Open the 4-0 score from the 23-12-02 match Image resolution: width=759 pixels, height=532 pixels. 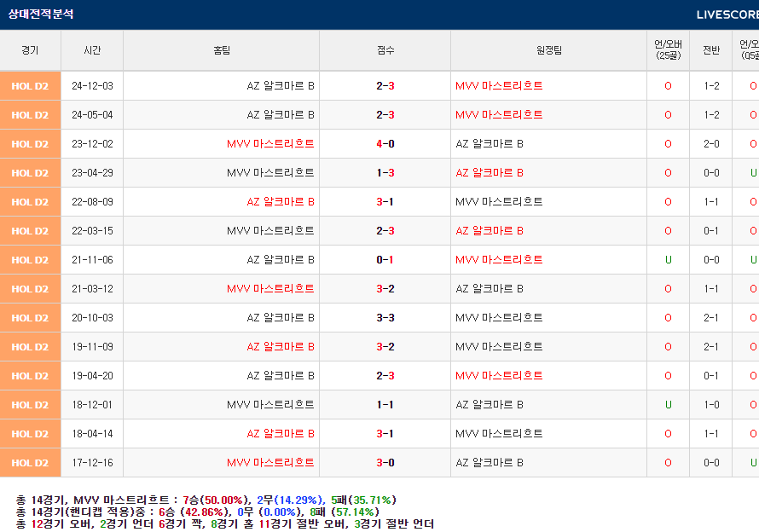[385, 144]
